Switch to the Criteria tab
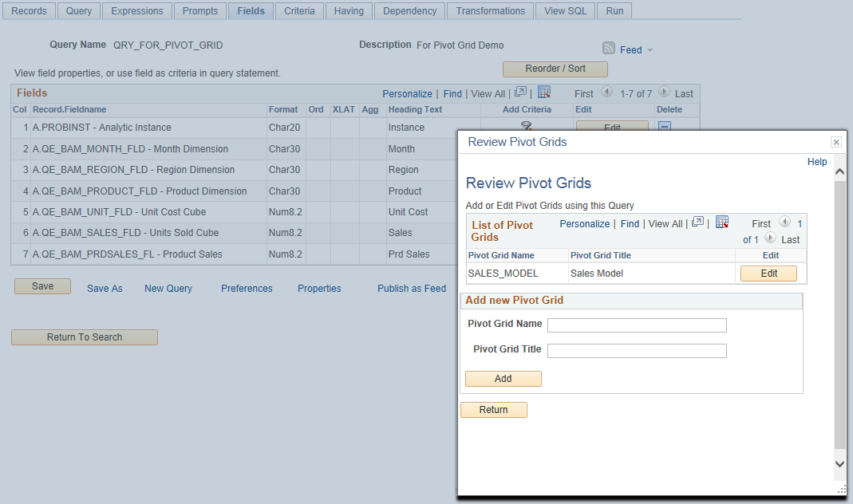This screenshot has height=504, width=853. tap(299, 10)
